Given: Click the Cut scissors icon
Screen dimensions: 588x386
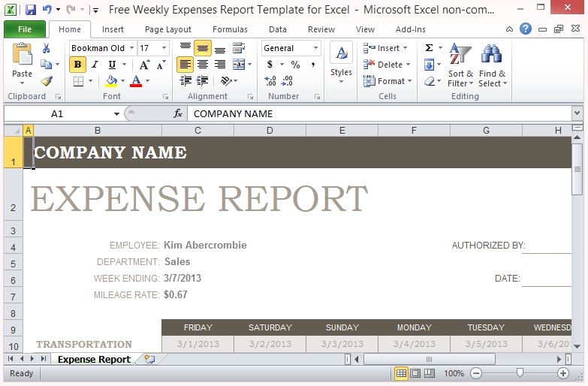Looking at the screenshot, I should coord(47,48).
